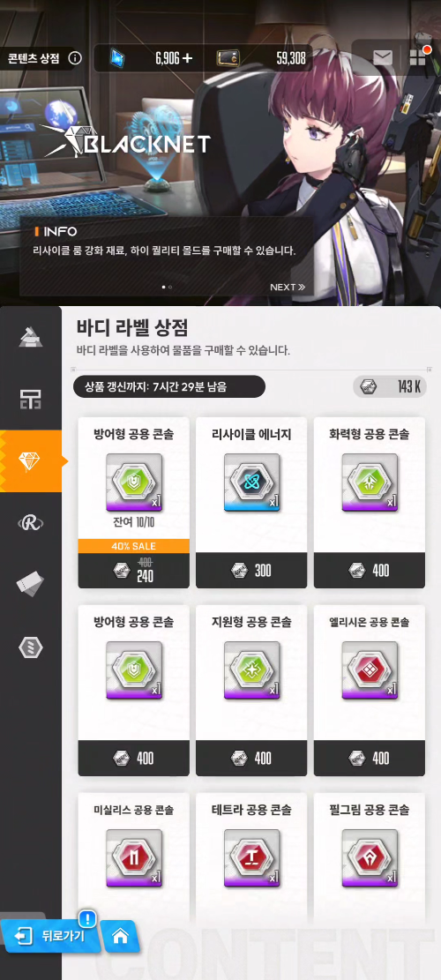Select the second sidebar shop tab
Image resolution: width=441 pixels, height=980 pixels.
(31, 398)
